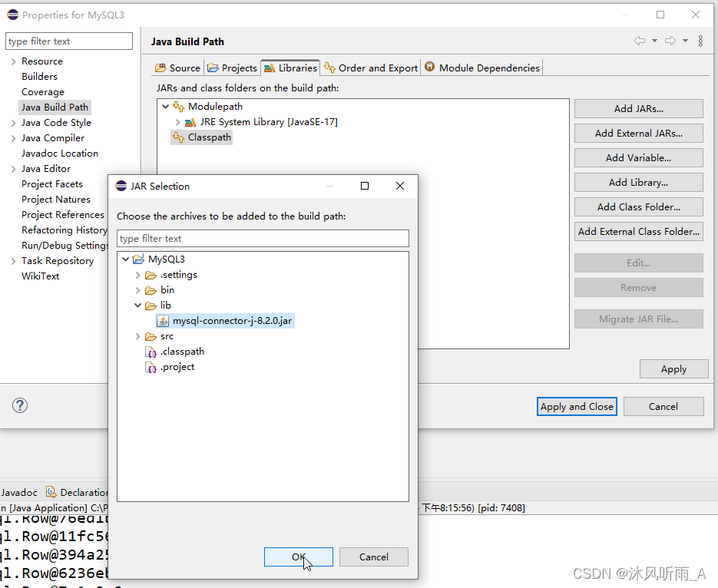Click the bin folder icon
The height and width of the screenshot is (588, 718).
(151, 290)
